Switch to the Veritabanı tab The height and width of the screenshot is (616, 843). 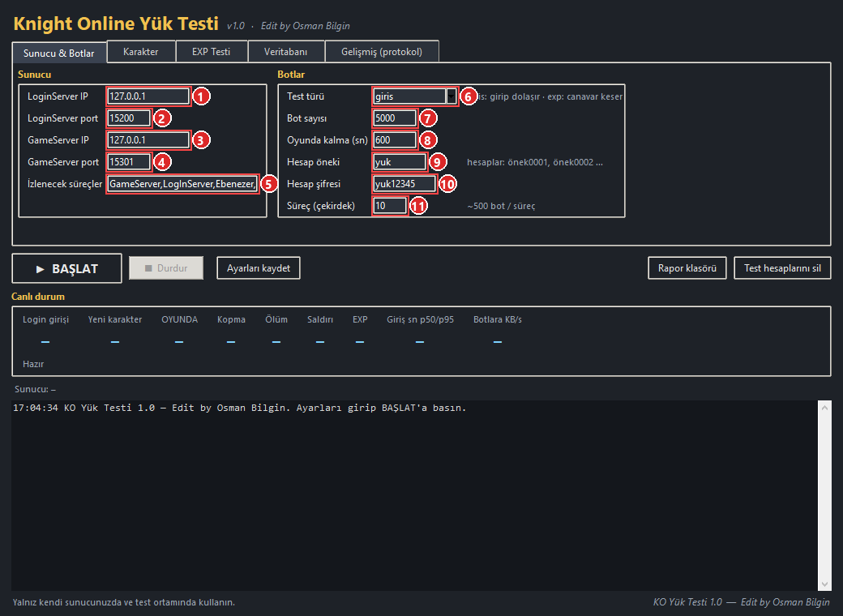coord(285,52)
